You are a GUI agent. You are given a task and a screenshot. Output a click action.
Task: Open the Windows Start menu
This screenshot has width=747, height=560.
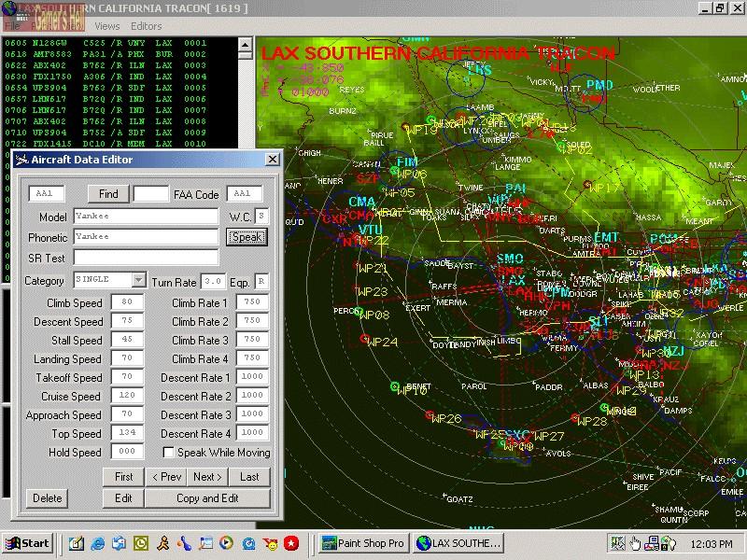pos(27,543)
